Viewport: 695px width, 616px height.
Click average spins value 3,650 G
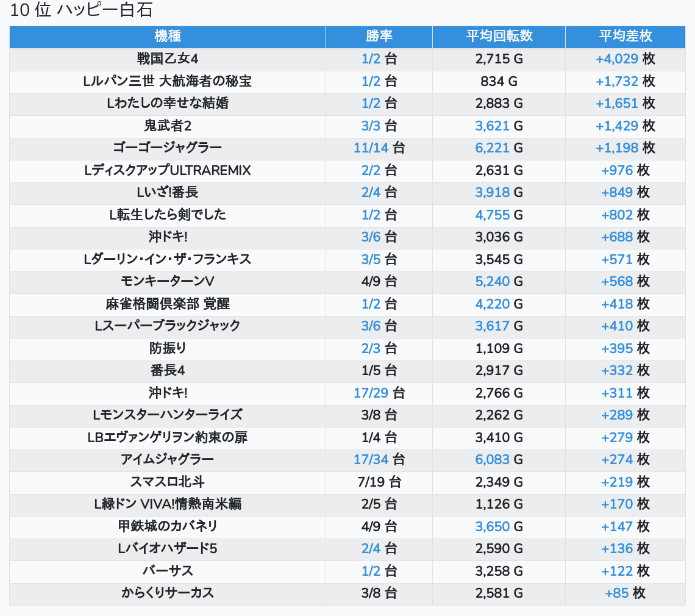coord(499,526)
